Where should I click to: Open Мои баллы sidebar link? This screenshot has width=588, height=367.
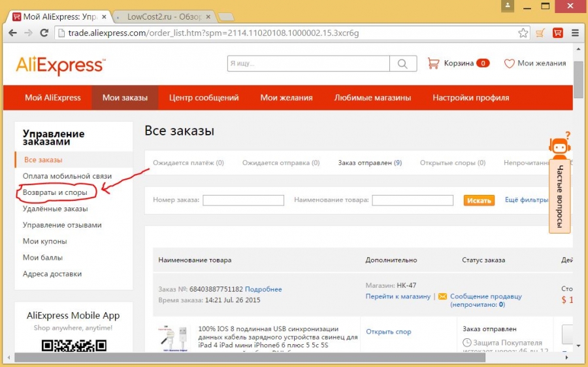(42, 258)
